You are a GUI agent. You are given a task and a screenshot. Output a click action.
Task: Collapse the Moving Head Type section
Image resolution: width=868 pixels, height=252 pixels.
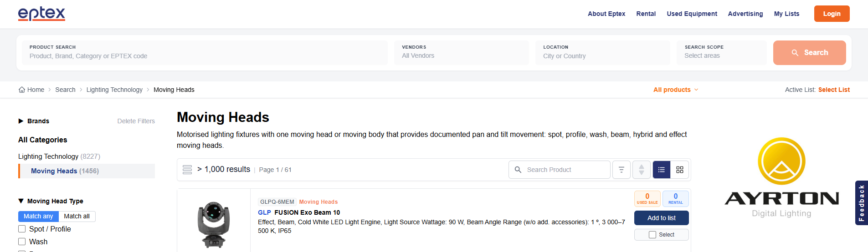point(51,201)
